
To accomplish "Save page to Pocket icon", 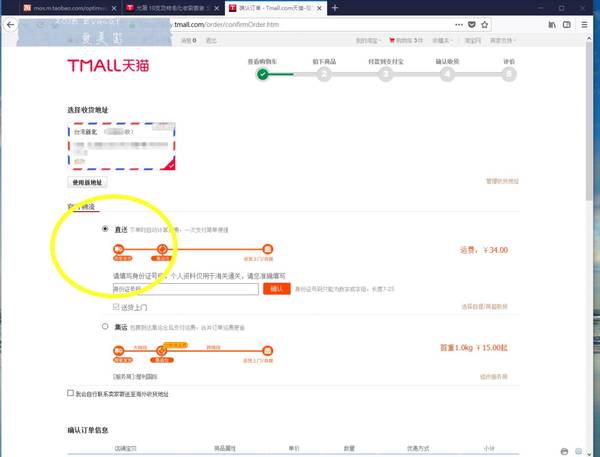I will coord(472,24).
